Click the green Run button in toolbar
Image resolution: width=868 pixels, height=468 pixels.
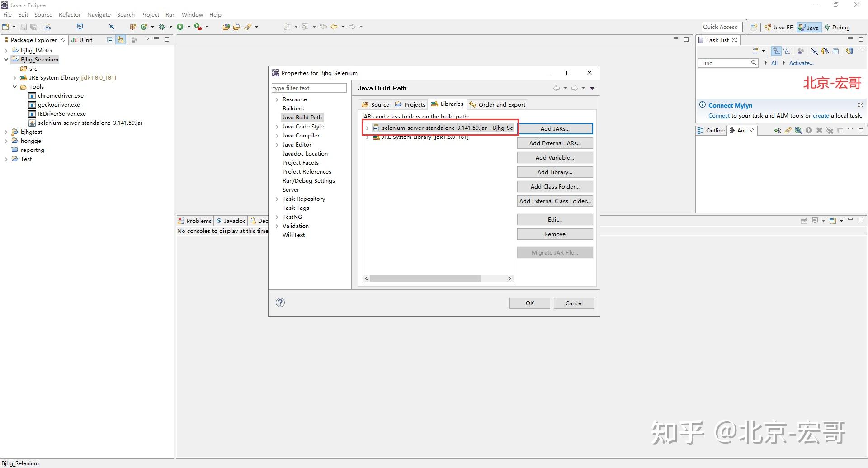click(x=180, y=27)
